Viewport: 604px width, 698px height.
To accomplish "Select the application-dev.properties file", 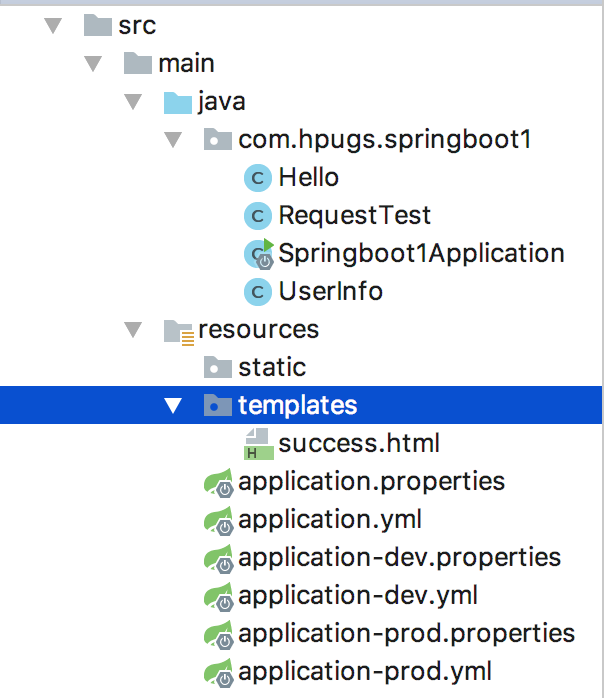I will pyautogui.click(x=399, y=558).
